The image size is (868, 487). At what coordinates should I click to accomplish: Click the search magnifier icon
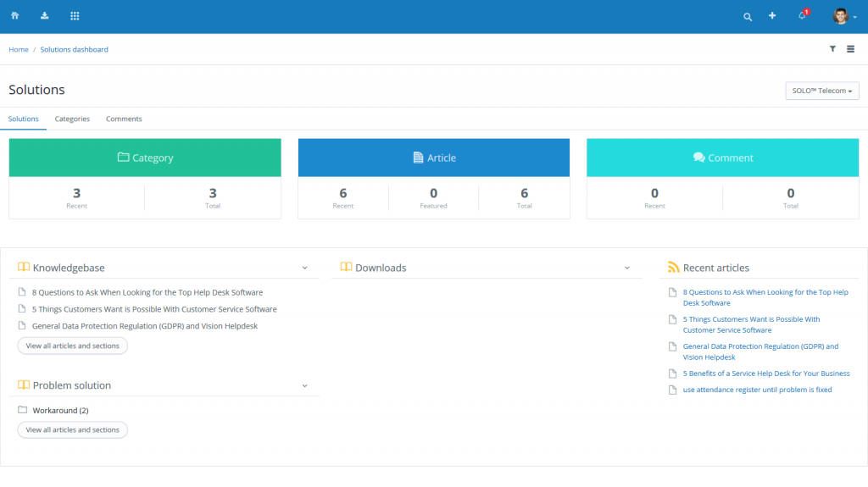tap(747, 17)
